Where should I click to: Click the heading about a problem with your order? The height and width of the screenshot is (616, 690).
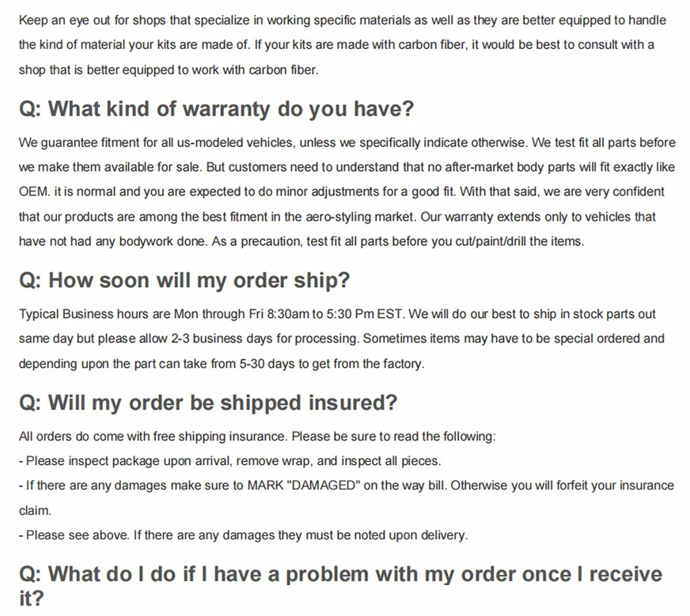(340, 574)
